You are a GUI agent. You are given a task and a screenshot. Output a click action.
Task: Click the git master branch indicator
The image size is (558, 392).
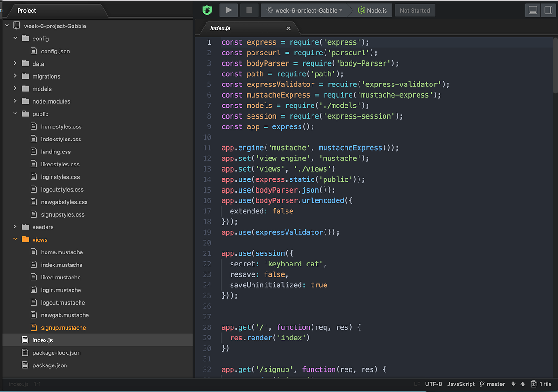492,384
